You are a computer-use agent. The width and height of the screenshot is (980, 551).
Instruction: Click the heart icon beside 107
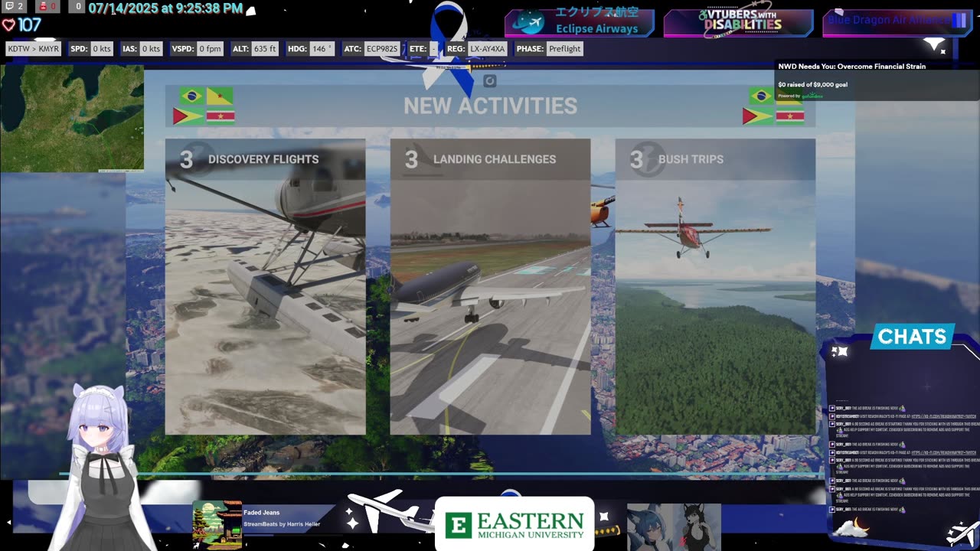pos(8,25)
